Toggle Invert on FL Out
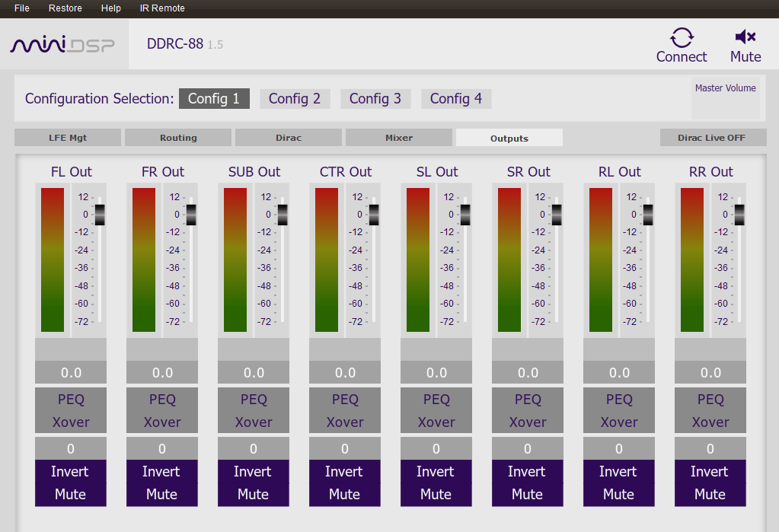 tap(71, 471)
